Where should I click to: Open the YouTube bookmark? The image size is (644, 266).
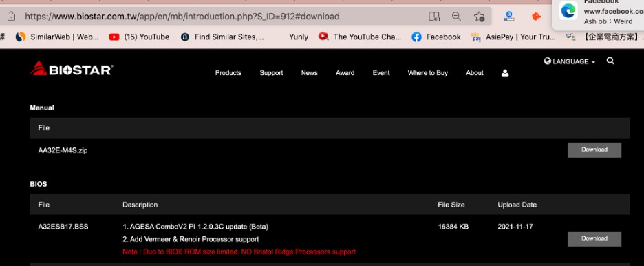click(x=139, y=37)
